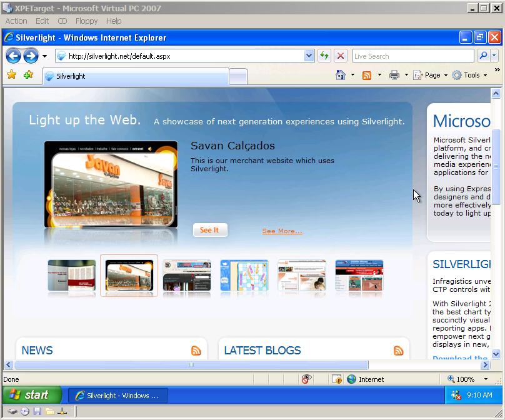Click the NEWS RSS feed icon
Viewport: 505px width, 420px height.
(196, 351)
